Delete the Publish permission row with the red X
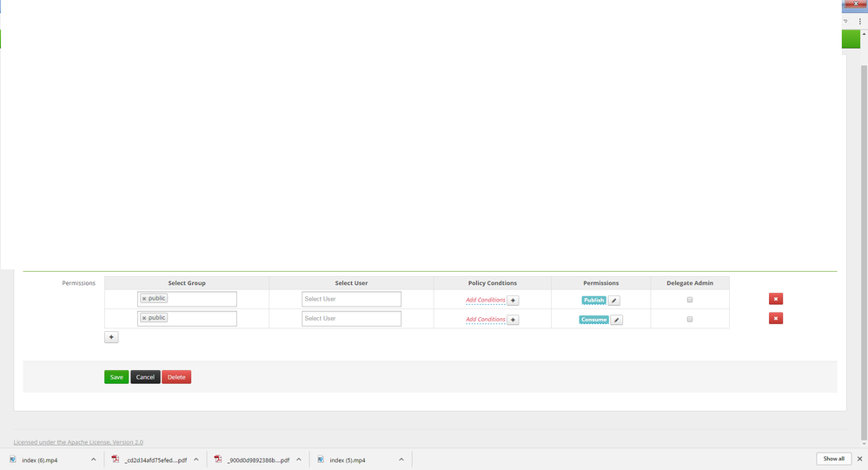Screen dimensions: 868x470 click(x=776, y=299)
